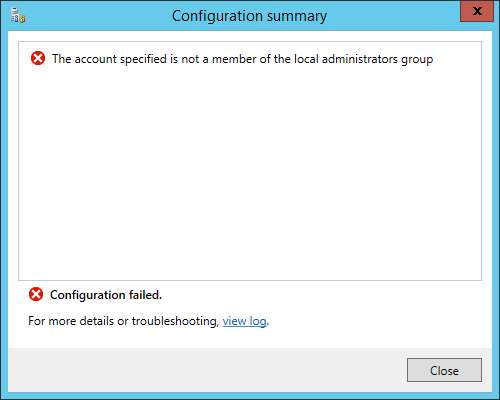Select the red error icon beside account message

click(38, 58)
